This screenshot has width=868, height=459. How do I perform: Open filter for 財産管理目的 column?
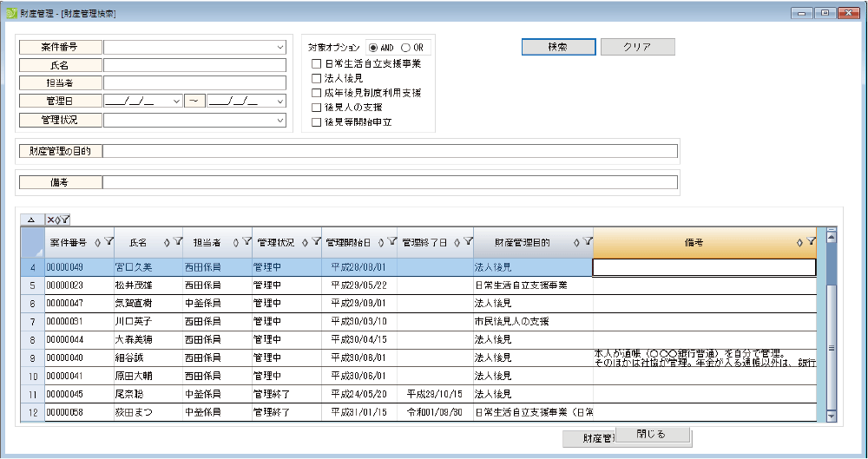click(x=588, y=242)
